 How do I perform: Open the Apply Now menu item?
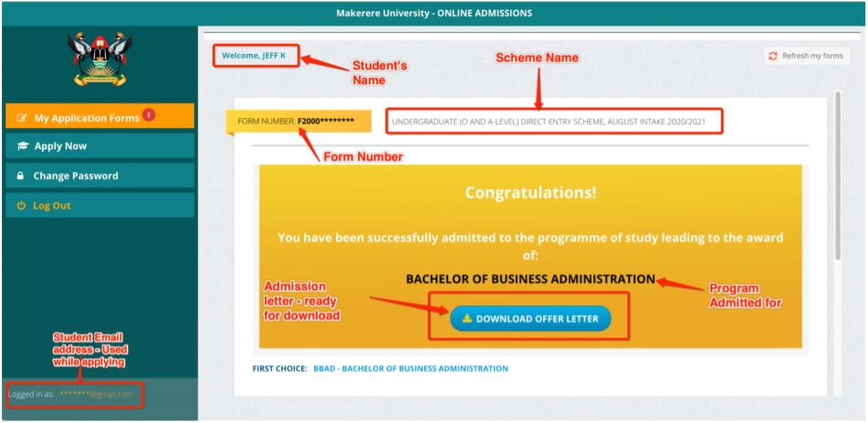pos(99,146)
